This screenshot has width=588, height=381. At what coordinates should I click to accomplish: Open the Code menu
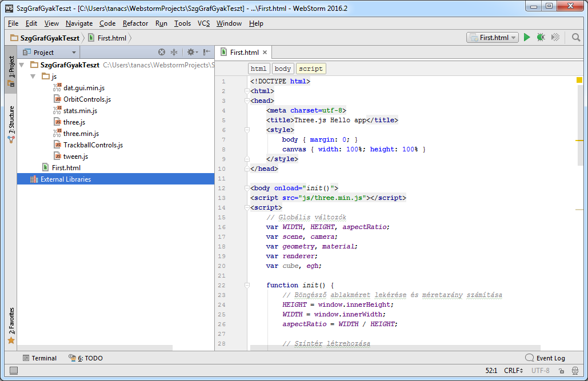(x=107, y=23)
